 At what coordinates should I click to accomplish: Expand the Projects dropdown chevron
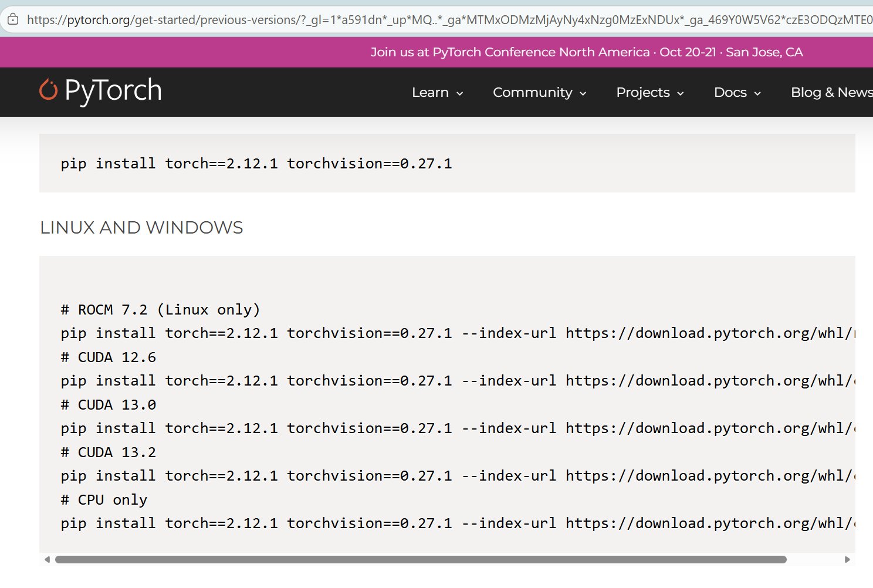[x=681, y=93]
